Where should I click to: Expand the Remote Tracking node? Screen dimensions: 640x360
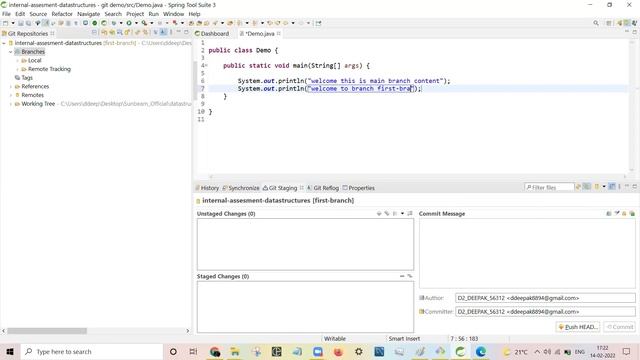tap(17, 69)
